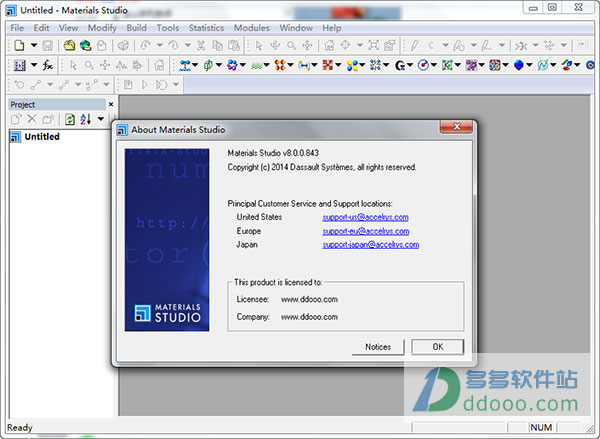Click the delete X icon in Project toolbar
The image size is (600, 439).
pos(32,119)
